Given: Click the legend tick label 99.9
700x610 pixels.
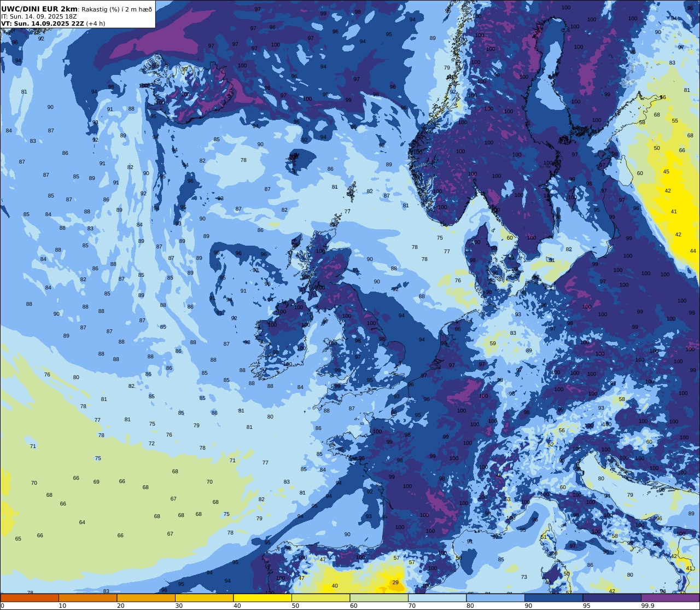Looking at the screenshot, I should click(x=647, y=606).
